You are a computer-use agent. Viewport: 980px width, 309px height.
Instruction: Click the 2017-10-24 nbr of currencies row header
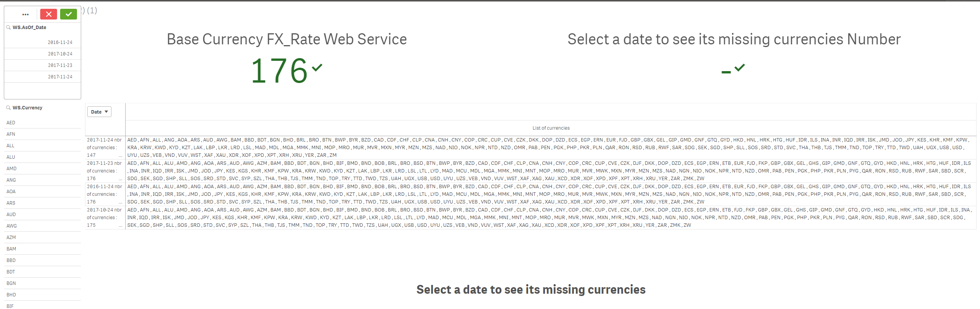click(104, 218)
